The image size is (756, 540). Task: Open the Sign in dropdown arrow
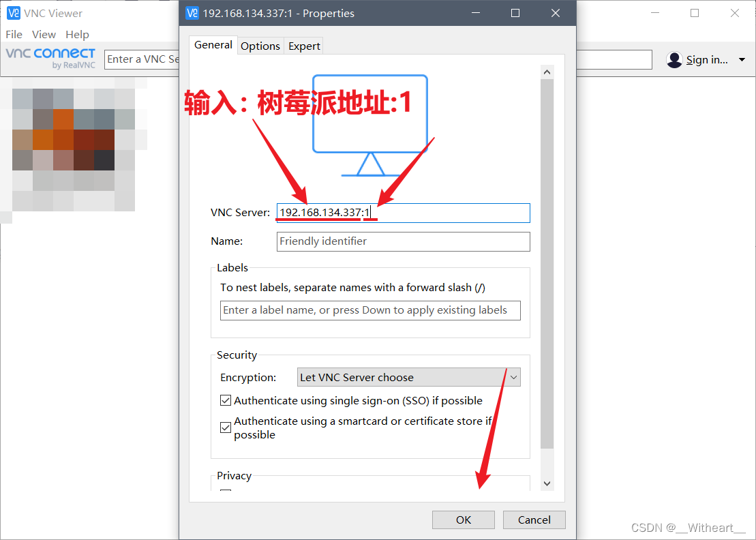(x=742, y=60)
